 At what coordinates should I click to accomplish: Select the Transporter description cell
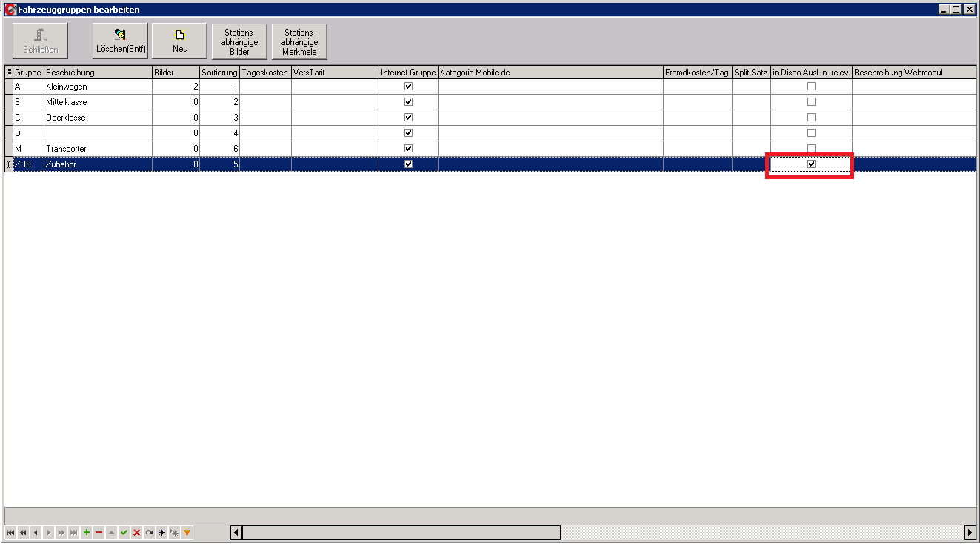click(98, 149)
